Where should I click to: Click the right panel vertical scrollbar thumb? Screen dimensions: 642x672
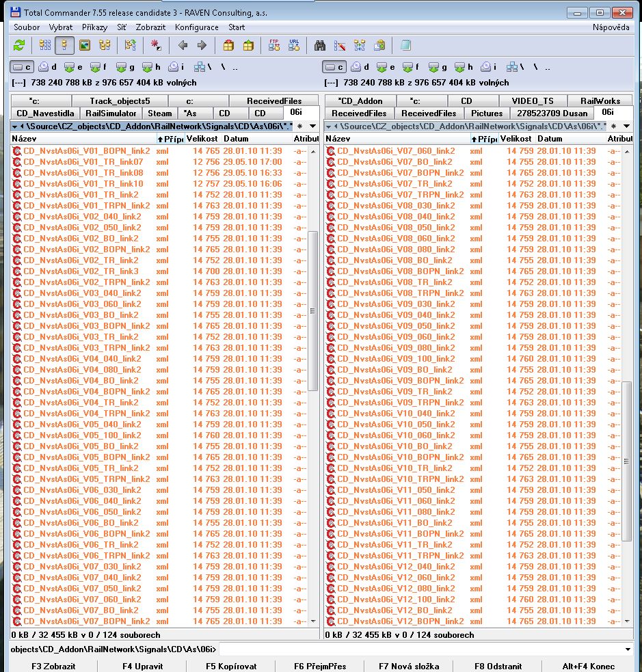coord(626,461)
